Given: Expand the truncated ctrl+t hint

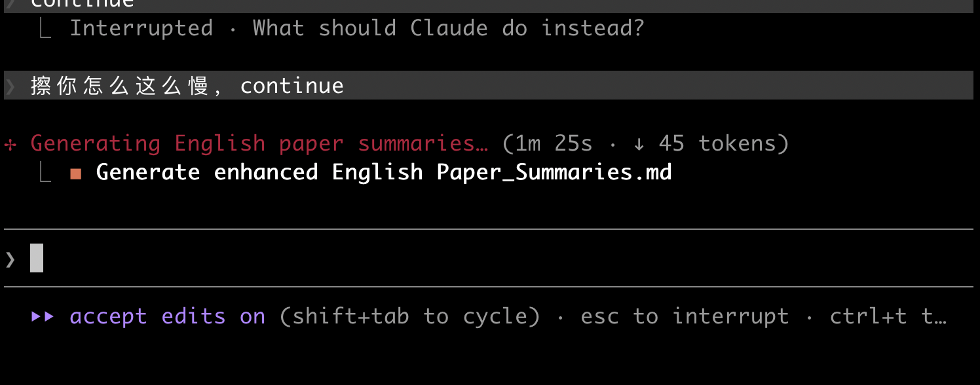Looking at the screenshot, I should (888, 317).
